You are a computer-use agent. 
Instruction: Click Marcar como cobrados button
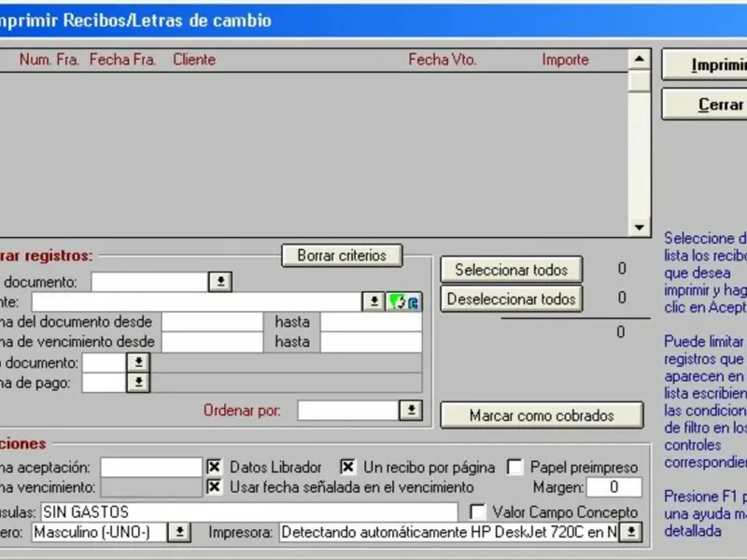point(542,415)
